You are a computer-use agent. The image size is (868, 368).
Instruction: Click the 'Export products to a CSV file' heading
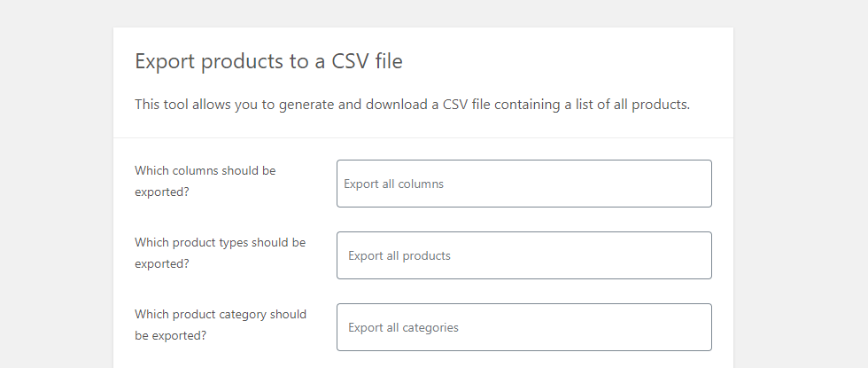point(269,61)
